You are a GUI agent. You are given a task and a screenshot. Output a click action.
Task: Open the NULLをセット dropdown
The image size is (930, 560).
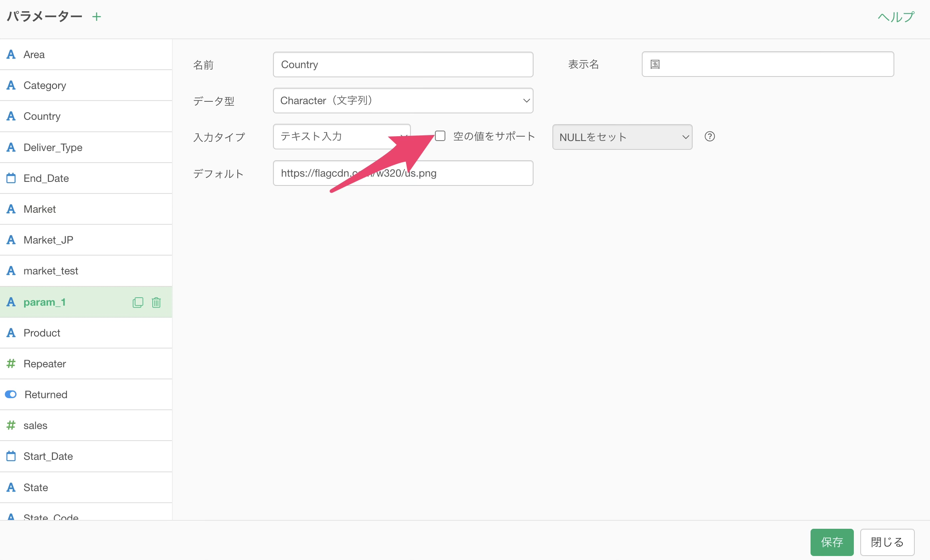pyautogui.click(x=622, y=137)
